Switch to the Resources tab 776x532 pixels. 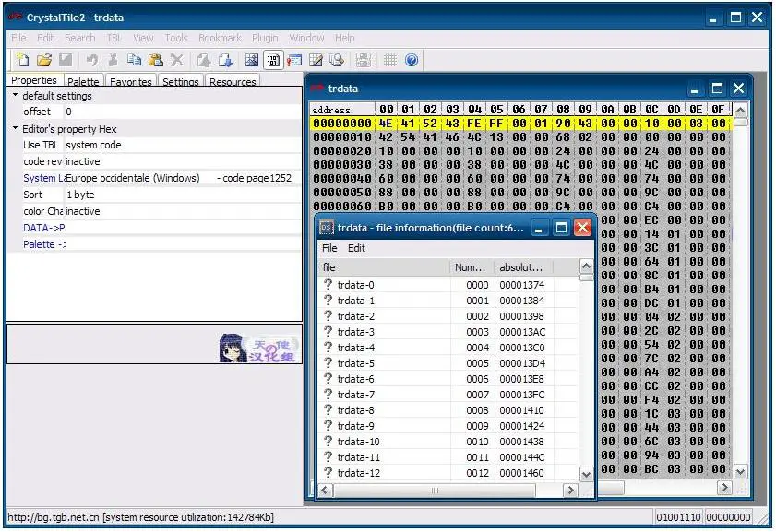point(233,81)
